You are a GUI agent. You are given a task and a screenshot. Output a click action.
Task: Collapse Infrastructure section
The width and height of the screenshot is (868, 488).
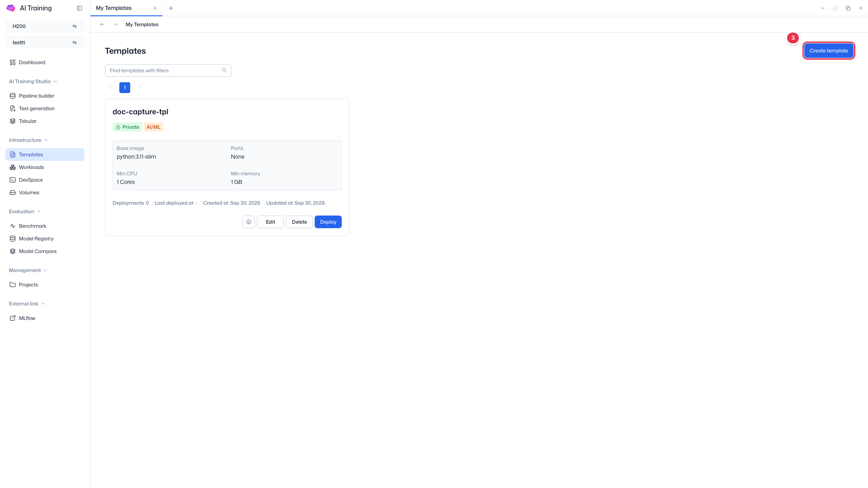[28, 140]
